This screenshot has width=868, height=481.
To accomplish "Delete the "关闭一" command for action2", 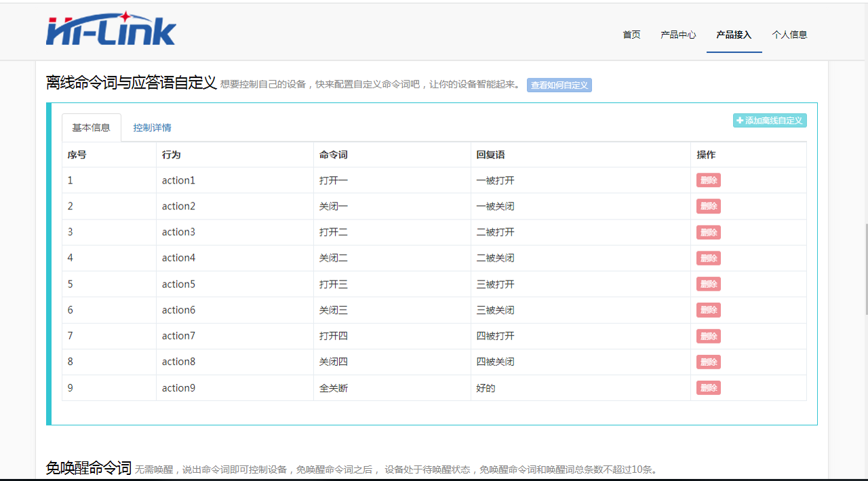I will (708, 206).
